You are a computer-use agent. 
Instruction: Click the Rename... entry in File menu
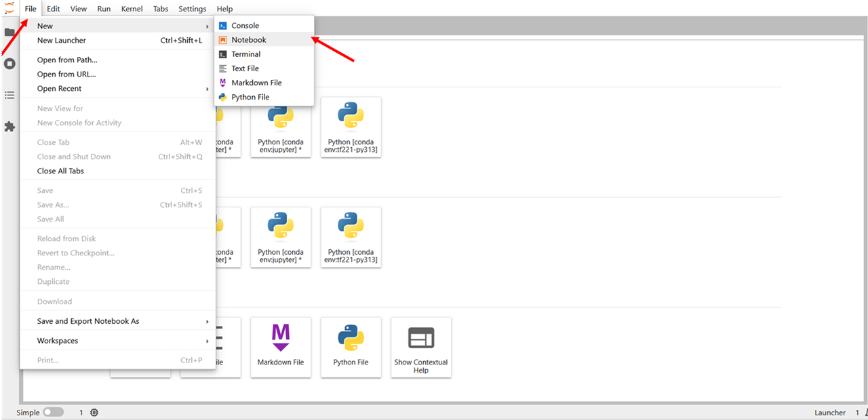click(118, 268)
